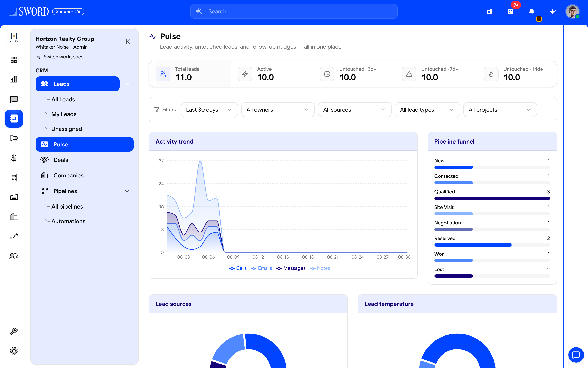
Task: Click the Untouched 7d+ warning triangle icon
Action: coord(409,74)
